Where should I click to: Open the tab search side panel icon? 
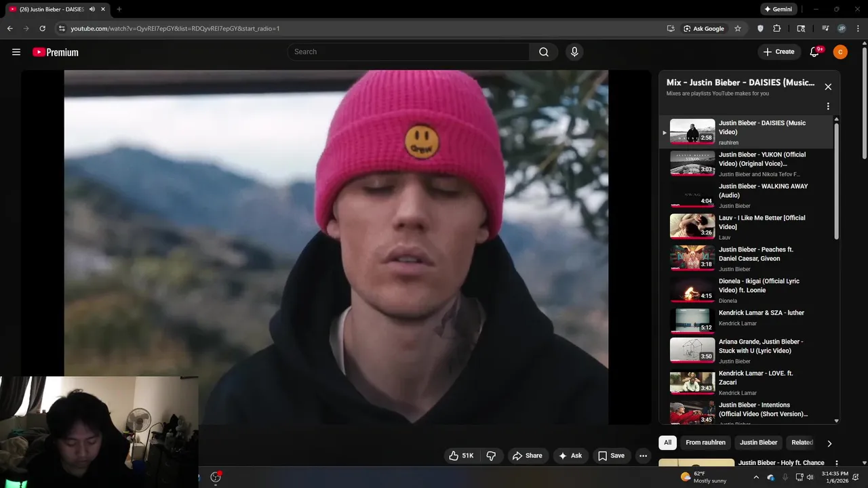(801, 28)
